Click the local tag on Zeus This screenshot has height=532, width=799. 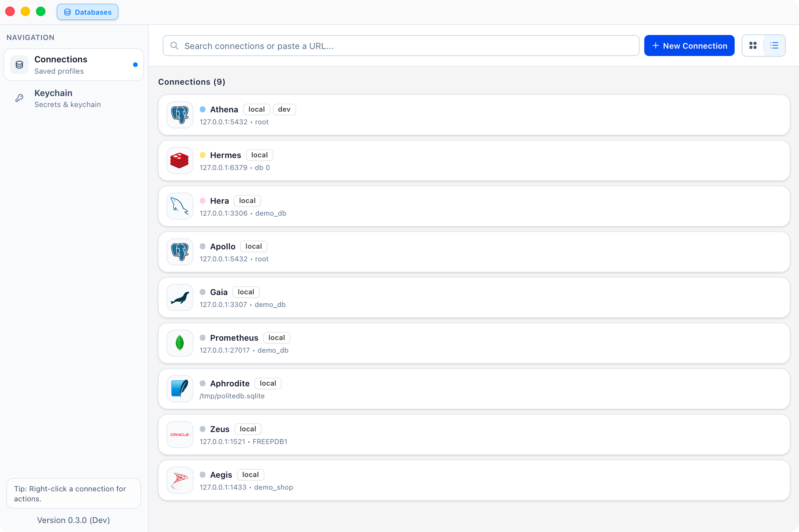(x=248, y=429)
